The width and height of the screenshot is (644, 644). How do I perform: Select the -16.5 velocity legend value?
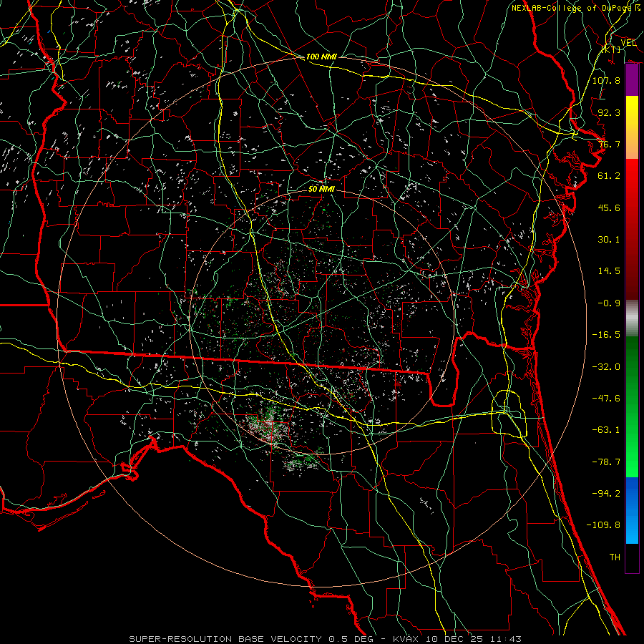pos(606,335)
